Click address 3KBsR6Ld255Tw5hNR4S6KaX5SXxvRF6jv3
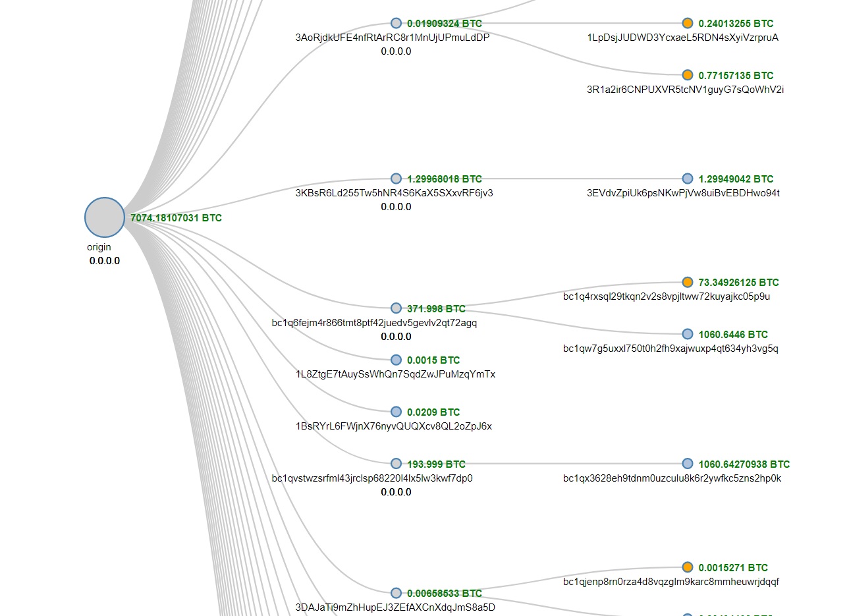The height and width of the screenshot is (616, 849). click(x=395, y=193)
